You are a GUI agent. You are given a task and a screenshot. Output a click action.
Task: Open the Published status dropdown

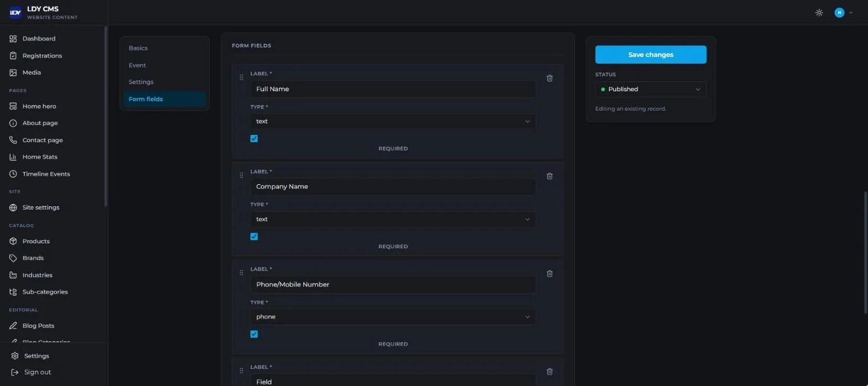651,89
